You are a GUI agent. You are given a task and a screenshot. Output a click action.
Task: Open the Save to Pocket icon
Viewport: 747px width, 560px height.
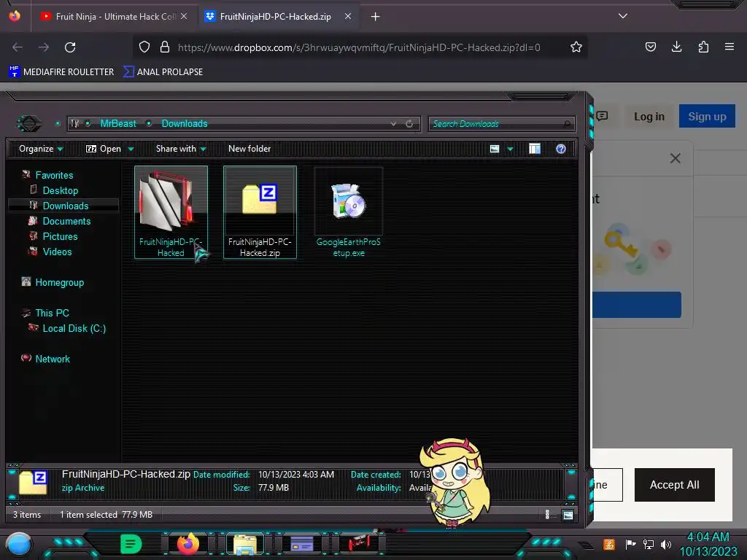[x=650, y=47]
